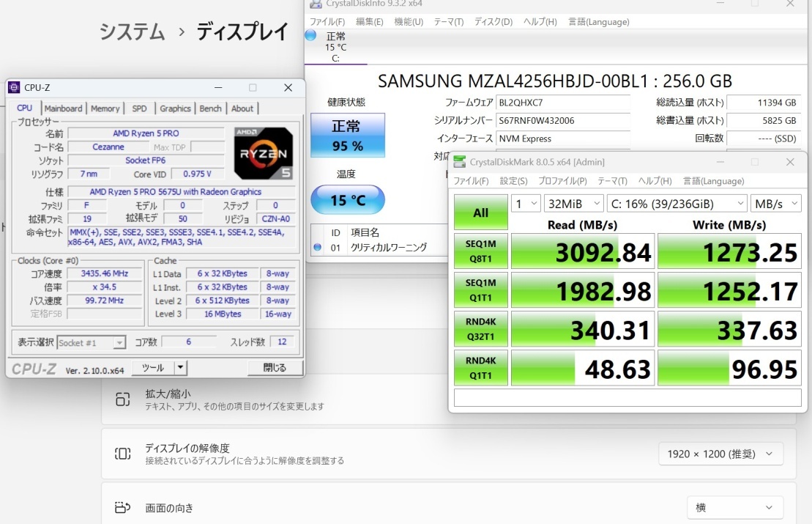Click the NVM Express interface field
Image resolution: width=812 pixels, height=524 pixels.
(x=563, y=139)
